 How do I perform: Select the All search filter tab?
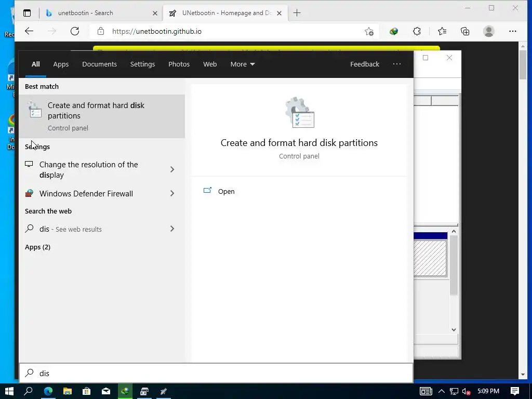36,64
